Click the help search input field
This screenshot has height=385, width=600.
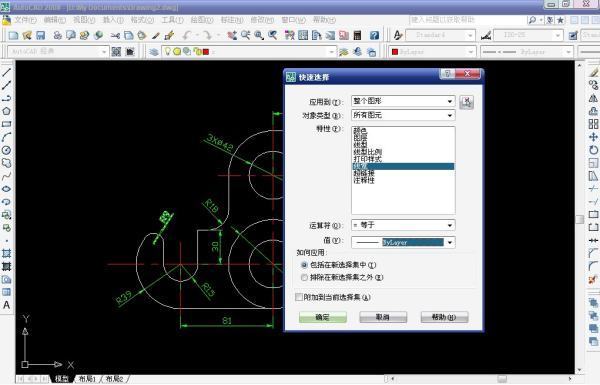pyautogui.click(x=467, y=20)
